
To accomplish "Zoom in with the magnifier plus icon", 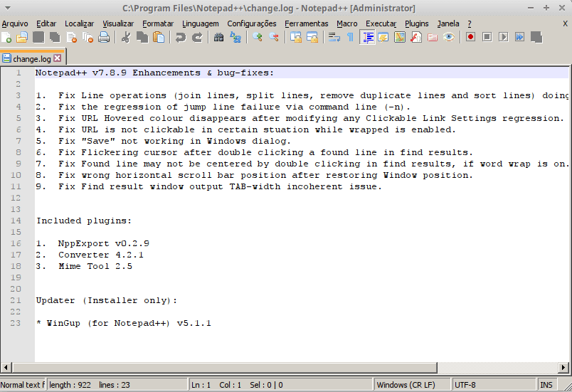I will 258,37.
